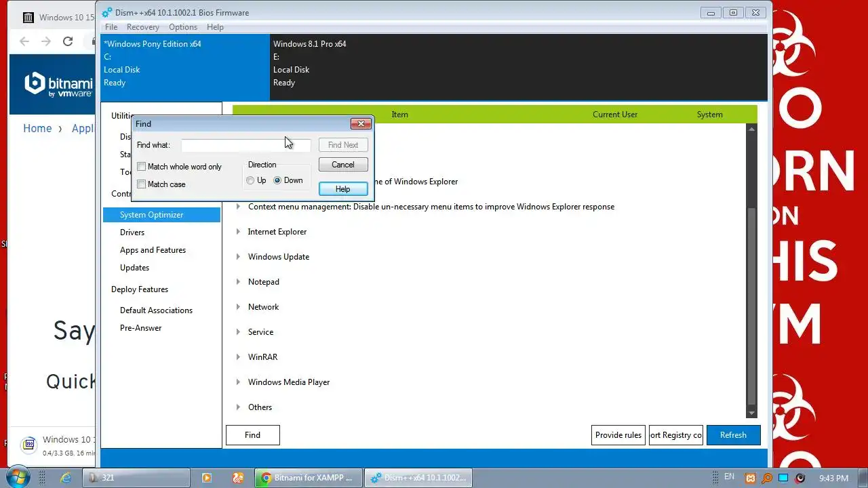Click the EN language indicator in tray

[x=729, y=477]
